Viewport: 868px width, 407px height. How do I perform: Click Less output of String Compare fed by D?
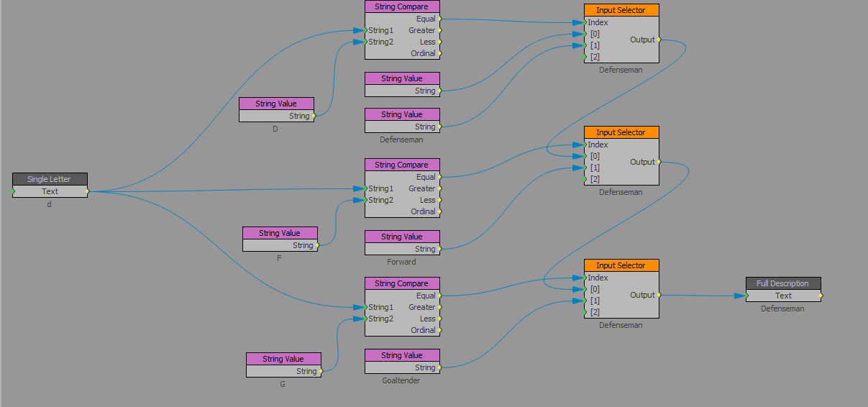click(x=440, y=42)
